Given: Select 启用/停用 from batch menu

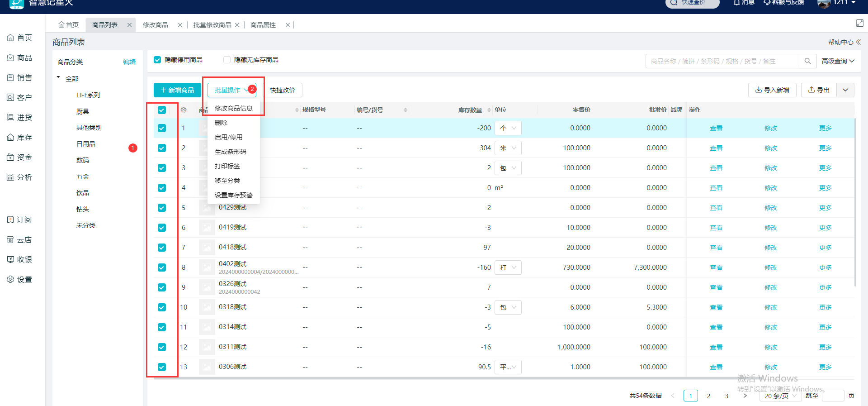Looking at the screenshot, I should tap(234, 137).
